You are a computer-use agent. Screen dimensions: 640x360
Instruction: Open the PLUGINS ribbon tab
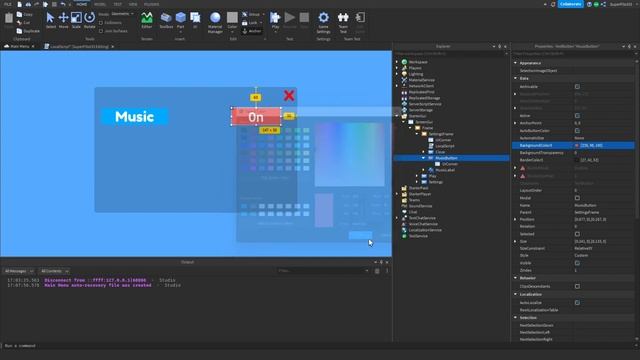click(151, 4)
